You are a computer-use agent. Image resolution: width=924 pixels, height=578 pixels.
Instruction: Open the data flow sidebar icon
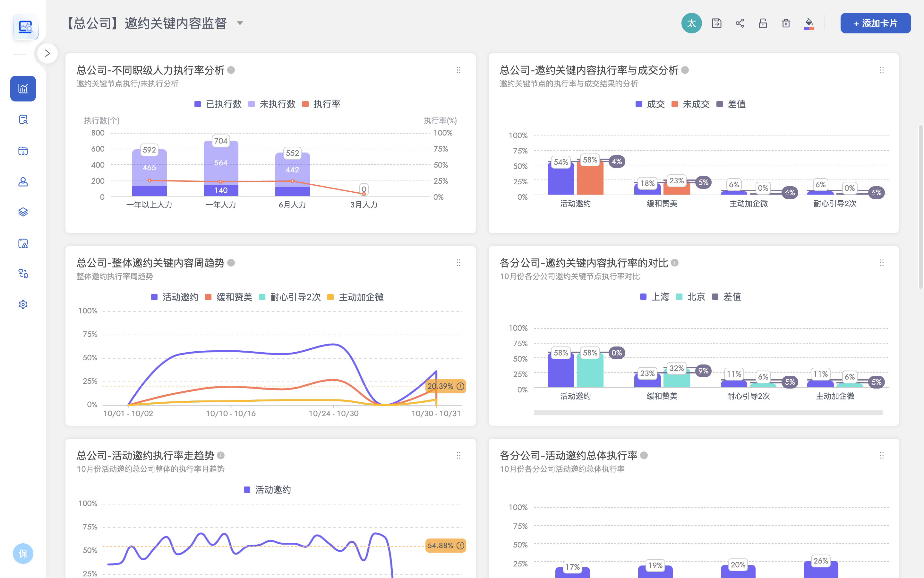(23, 274)
